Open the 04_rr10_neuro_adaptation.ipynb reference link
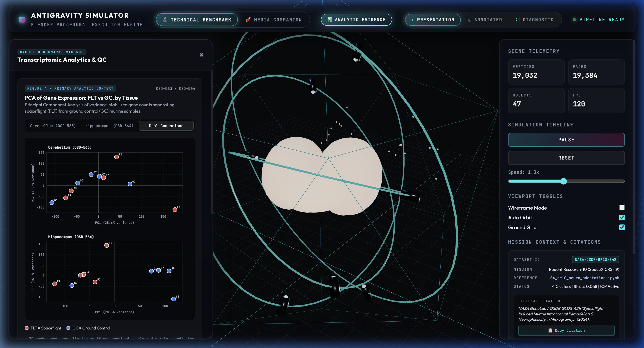The height and width of the screenshot is (348, 644). pyautogui.click(x=585, y=278)
